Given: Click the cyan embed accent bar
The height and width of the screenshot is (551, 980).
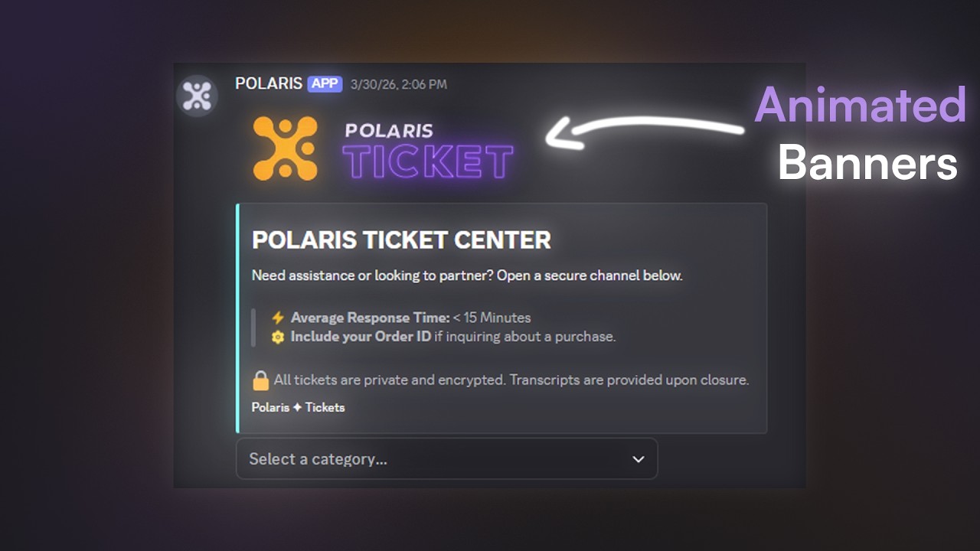Looking at the screenshot, I should point(238,318).
